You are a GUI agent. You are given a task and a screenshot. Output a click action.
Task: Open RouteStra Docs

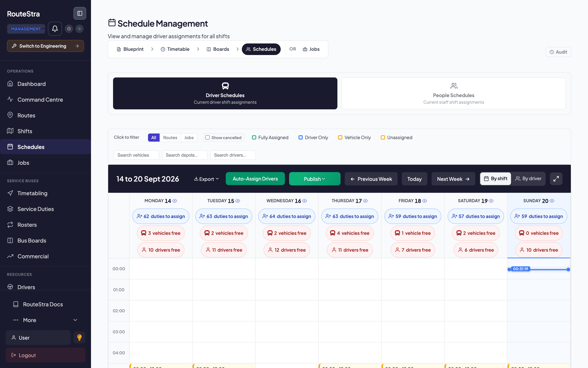(45, 304)
